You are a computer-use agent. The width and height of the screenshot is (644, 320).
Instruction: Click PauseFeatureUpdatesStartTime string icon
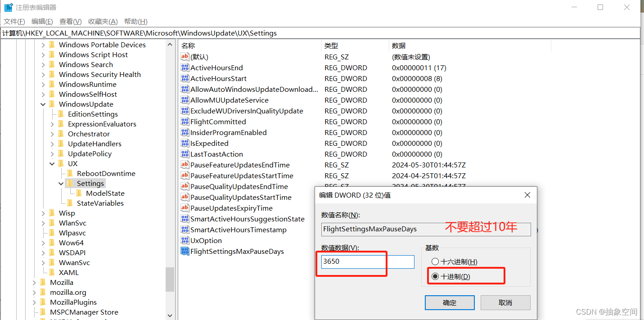tap(185, 176)
